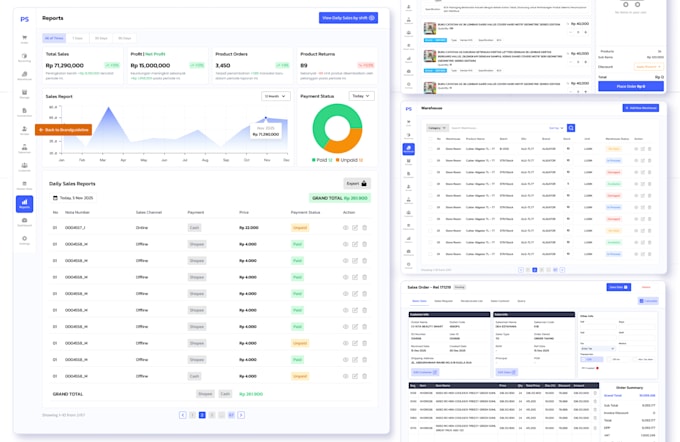Go to next page in Daily Sales pagination
680x442 pixels.
pyautogui.click(x=241, y=415)
